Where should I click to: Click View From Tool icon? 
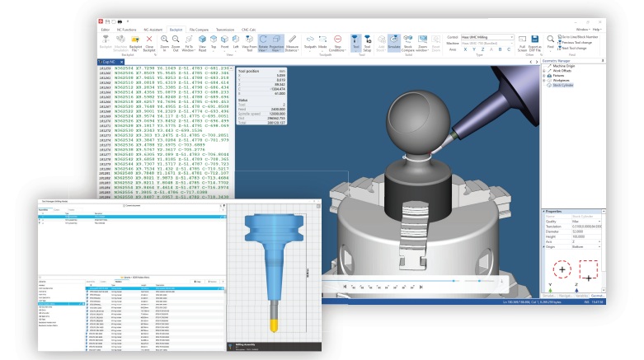(249, 40)
